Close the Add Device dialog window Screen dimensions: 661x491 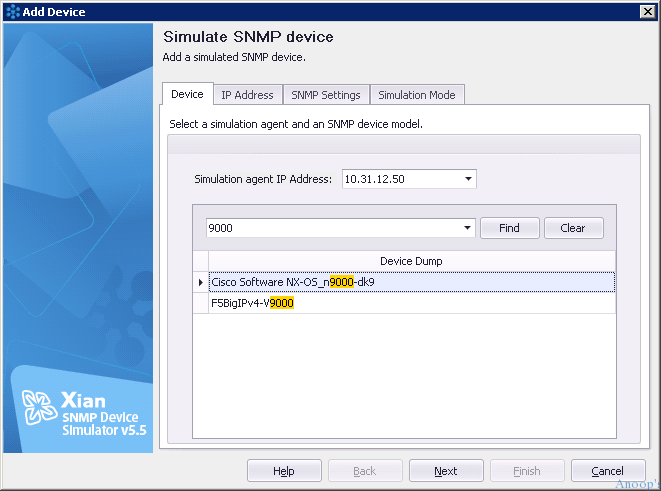click(648, 12)
